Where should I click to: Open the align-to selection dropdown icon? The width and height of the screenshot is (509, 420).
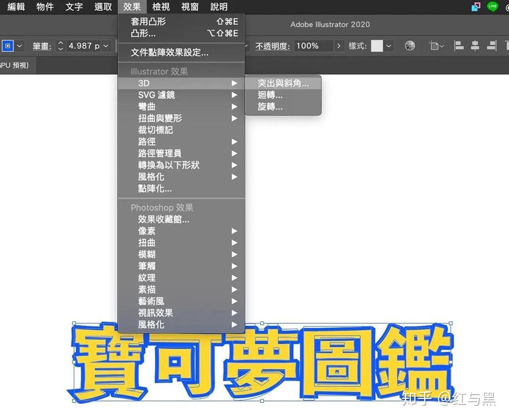pos(436,46)
